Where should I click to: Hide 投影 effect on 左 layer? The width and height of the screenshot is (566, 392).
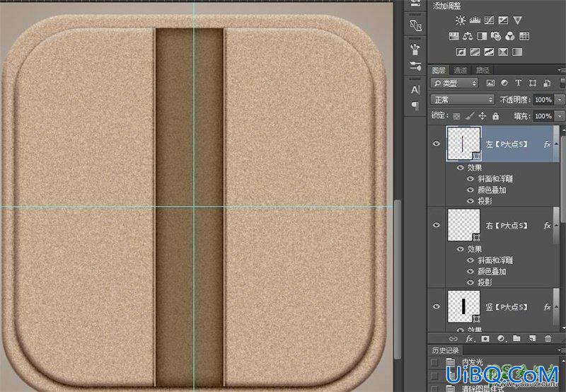click(470, 201)
